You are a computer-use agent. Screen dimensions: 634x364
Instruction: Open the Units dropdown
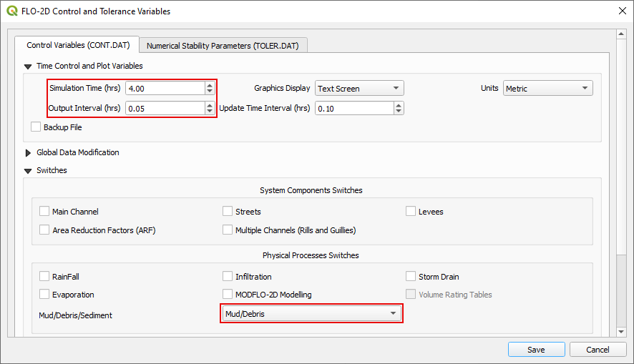(x=547, y=89)
